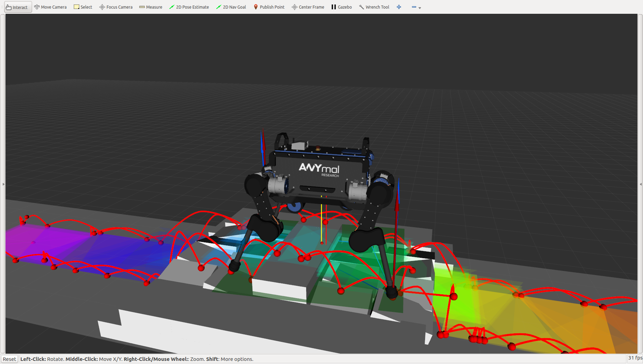
Task: Choose the Select tool
Action: pos(83,7)
